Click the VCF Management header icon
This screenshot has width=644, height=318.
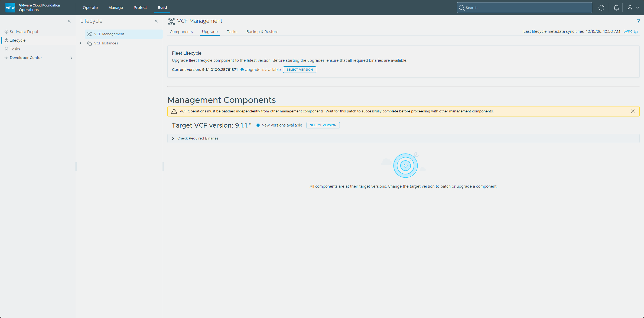(171, 21)
